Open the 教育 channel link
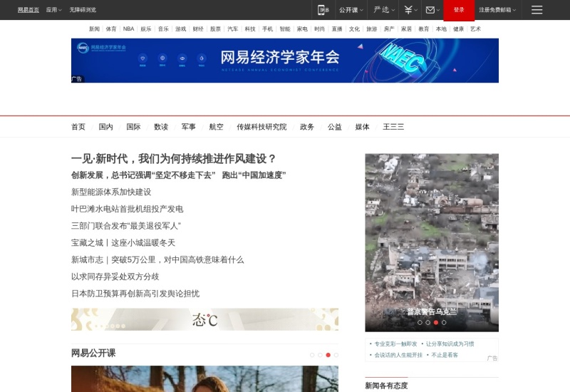 coord(424,29)
